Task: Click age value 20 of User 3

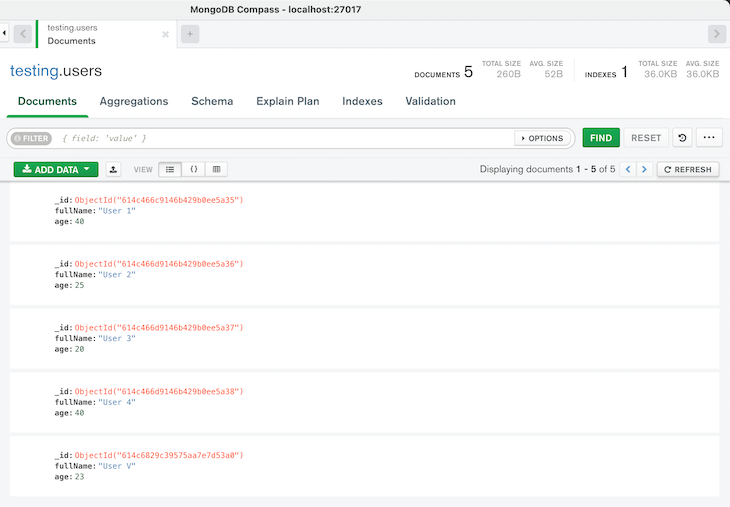Action: (x=80, y=349)
